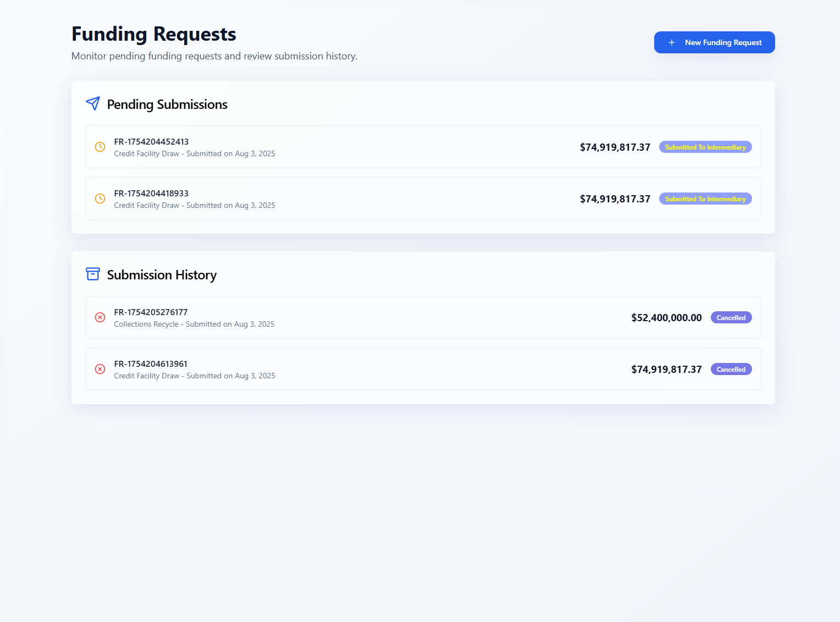
Task: Click the Submission History section heading
Action: coord(162,275)
